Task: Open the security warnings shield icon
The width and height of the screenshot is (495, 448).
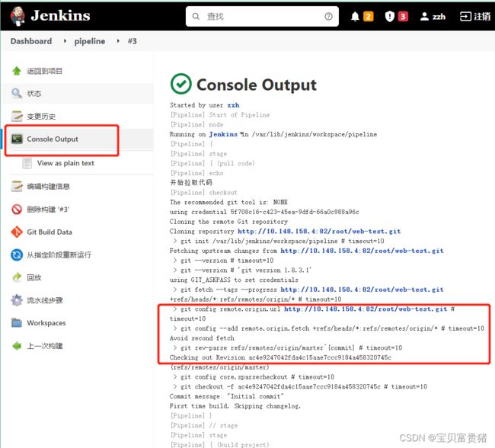Action: tap(390, 17)
